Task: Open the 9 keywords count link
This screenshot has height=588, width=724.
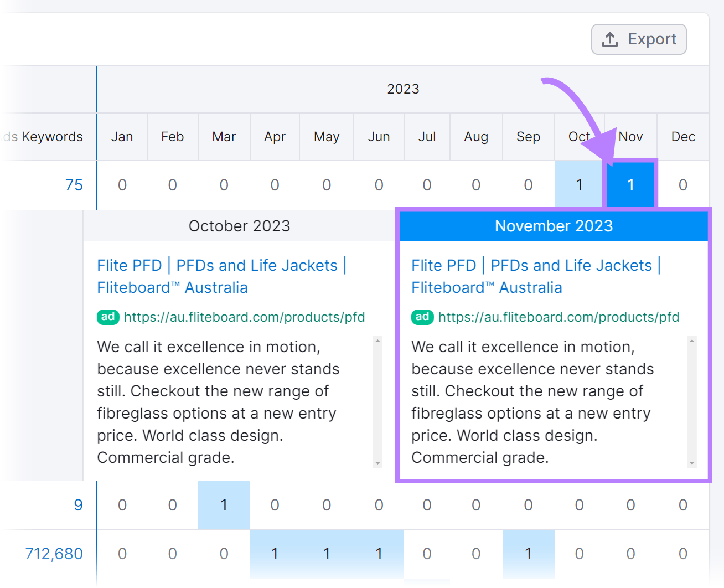Action: [x=78, y=505]
